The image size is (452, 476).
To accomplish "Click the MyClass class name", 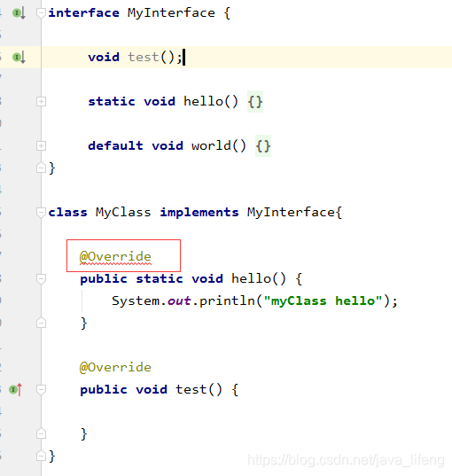I will [123, 212].
